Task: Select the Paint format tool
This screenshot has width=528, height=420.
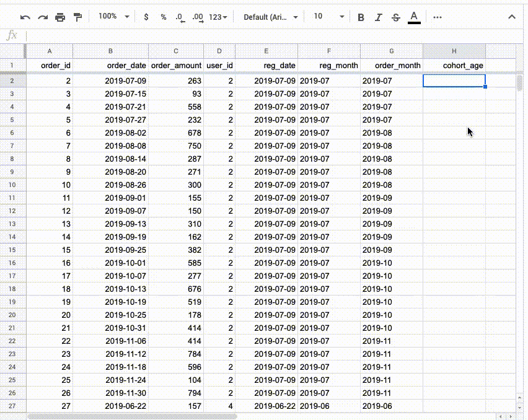Action: [78, 17]
